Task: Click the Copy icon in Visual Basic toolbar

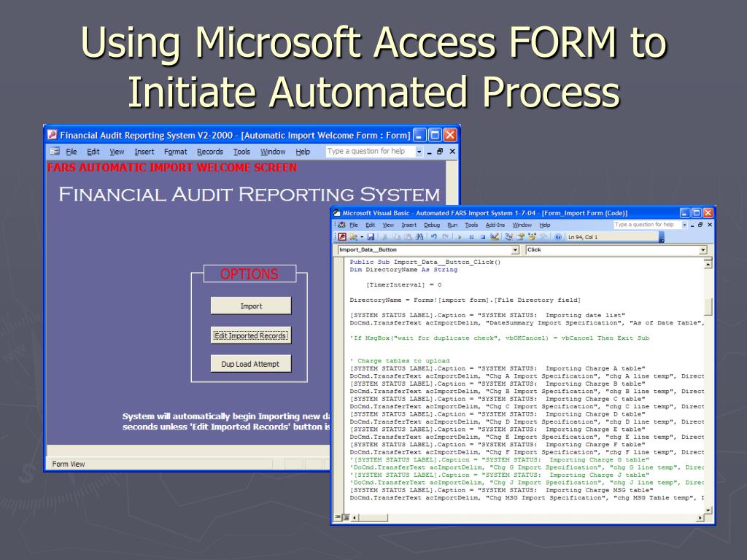Action: tap(396, 237)
